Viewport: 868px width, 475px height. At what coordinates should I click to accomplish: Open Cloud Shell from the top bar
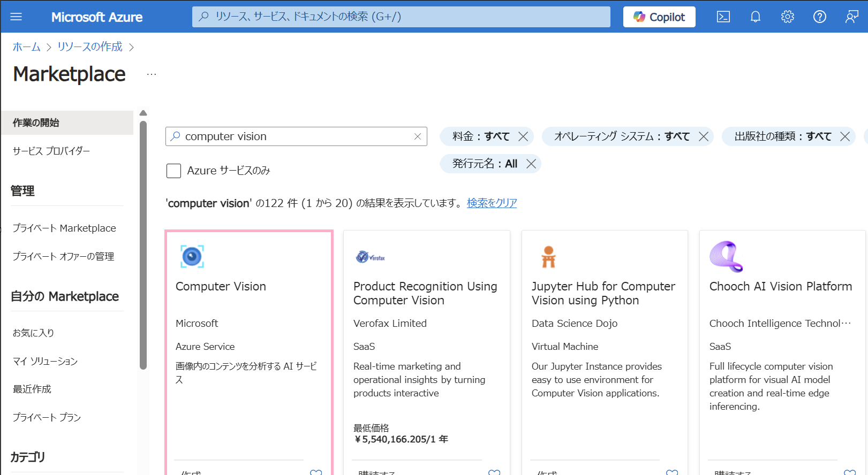pos(723,17)
